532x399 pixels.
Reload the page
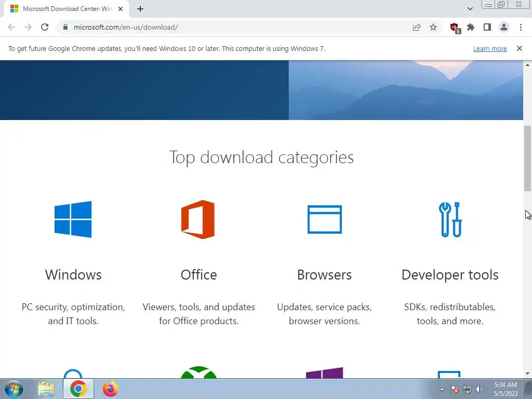(x=45, y=27)
